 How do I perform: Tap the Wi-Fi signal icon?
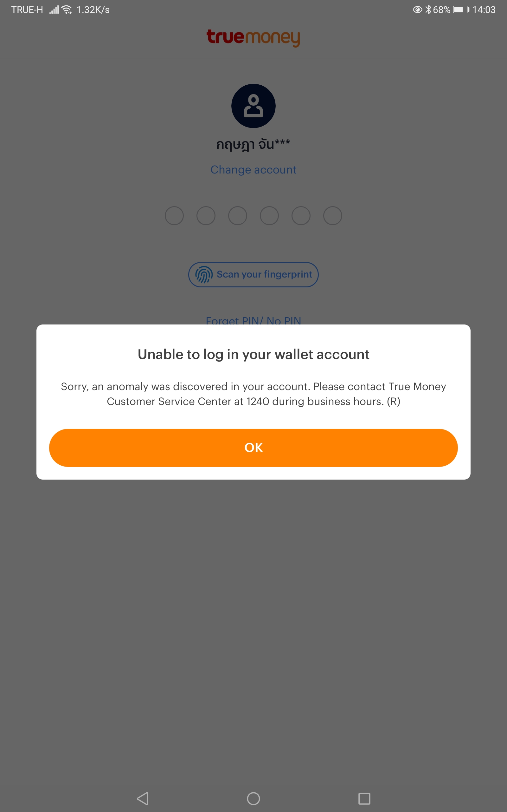pyautogui.click(x=67, y=10)
